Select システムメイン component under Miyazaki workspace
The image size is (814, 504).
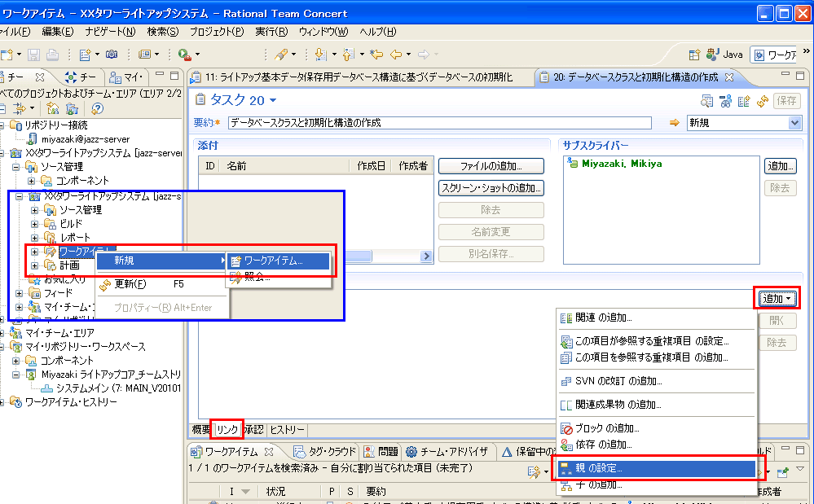118,388
